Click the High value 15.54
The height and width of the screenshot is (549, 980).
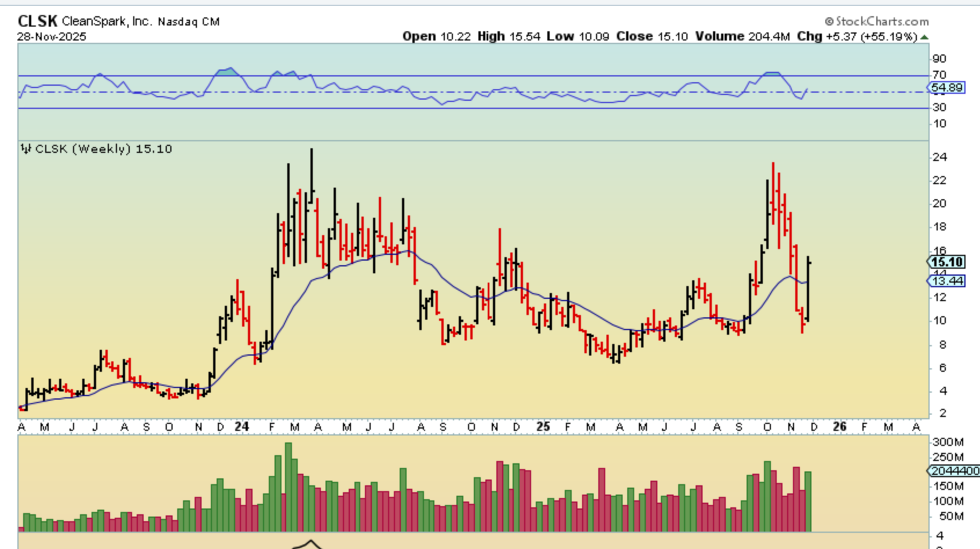(x=525, y=36)
